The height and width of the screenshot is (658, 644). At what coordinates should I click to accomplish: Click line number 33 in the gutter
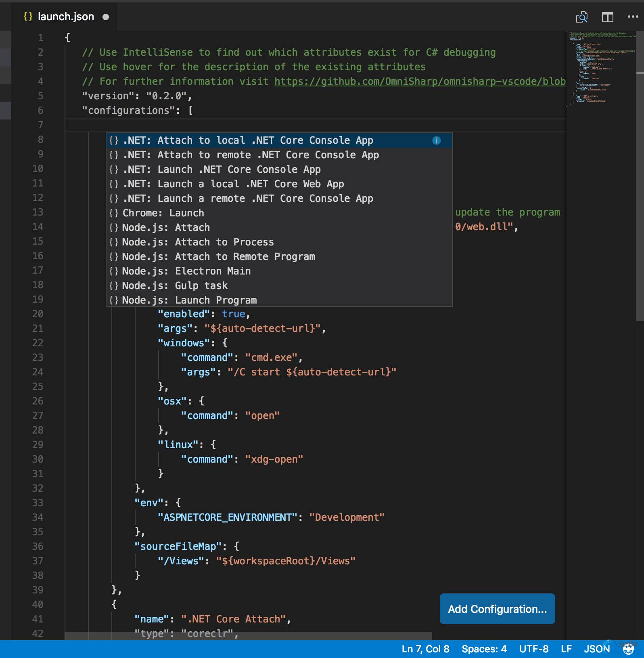pyautogui.click(x=38, y=503)
